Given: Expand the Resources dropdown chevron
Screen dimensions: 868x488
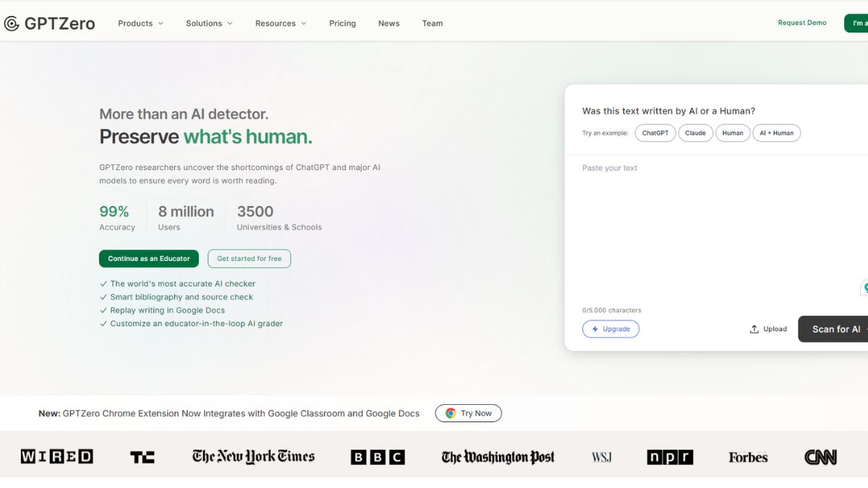Looking at the screenshot, I should pos(304,23).
